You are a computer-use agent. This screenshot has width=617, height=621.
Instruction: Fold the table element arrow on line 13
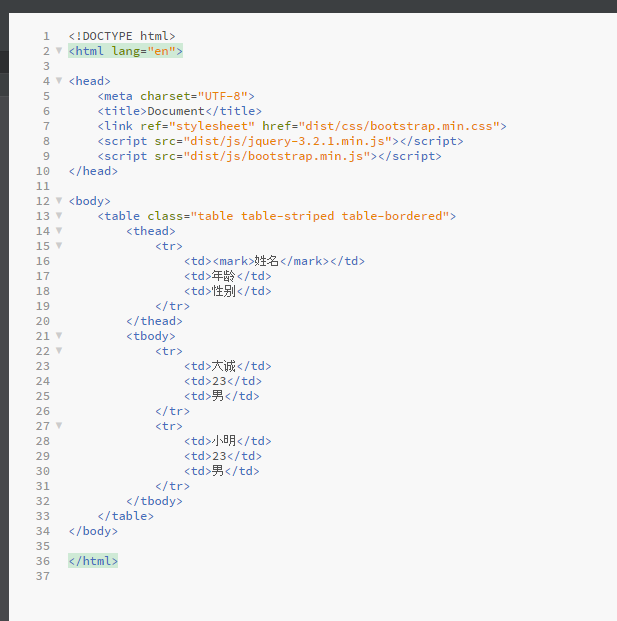pyautogui.click(x=59, y=215)
